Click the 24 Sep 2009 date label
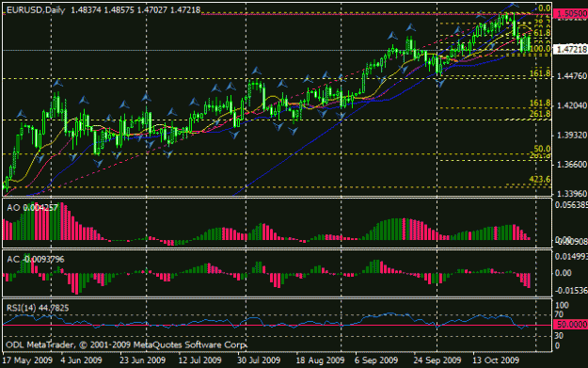The height and width of the screenshot is (368, 588). pyautogui.click(x=437, y=360)
